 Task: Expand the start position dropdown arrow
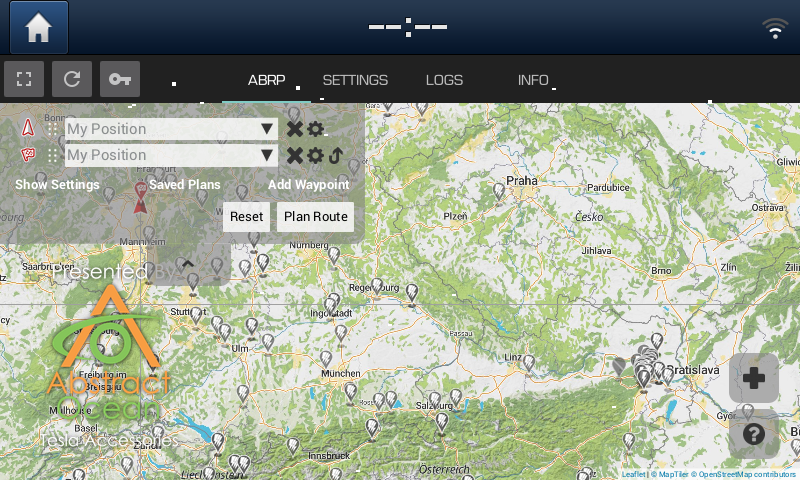[x=266, y=129]
